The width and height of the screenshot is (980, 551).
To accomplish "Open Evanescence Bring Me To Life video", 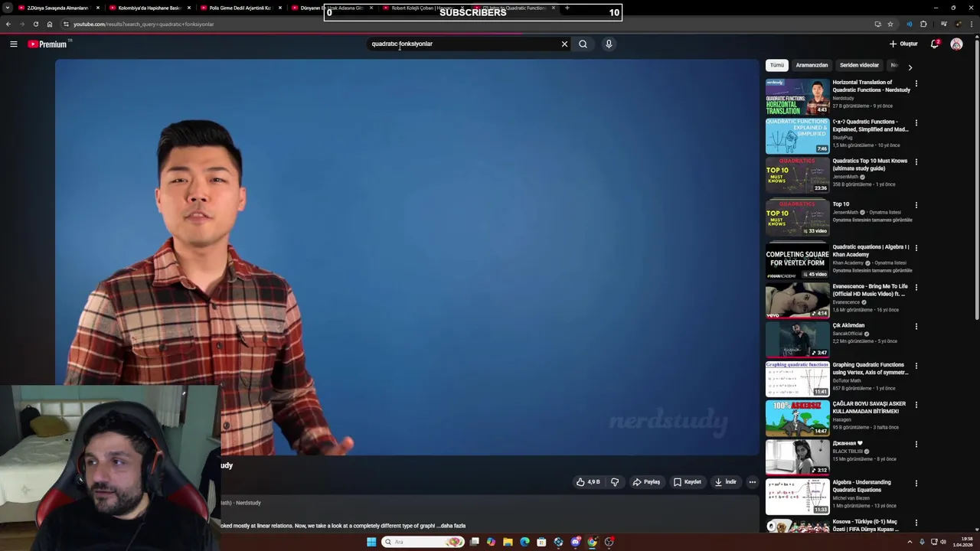I will pos(797,300).
